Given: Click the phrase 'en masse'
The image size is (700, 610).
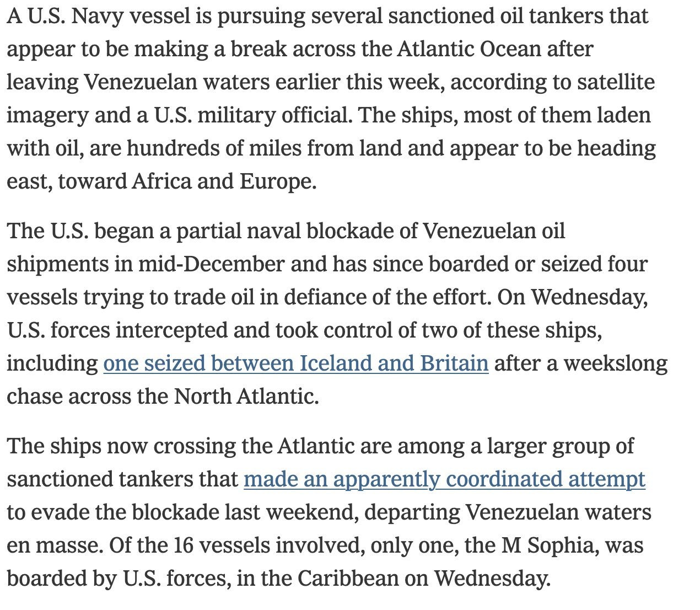Looking at the screenshot, I should [51, 545].
